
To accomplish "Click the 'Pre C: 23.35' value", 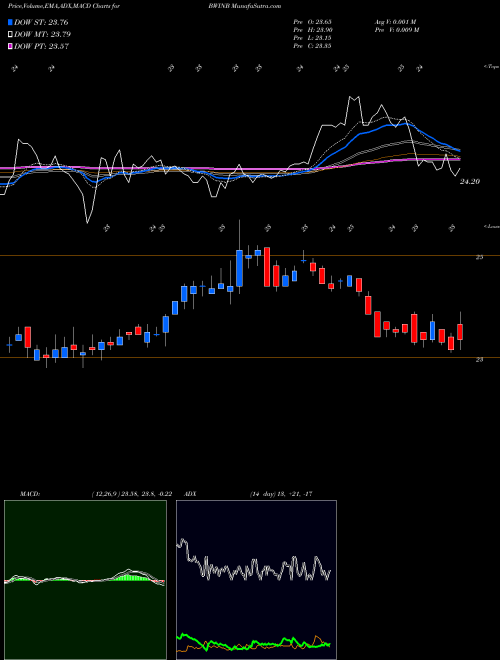I will (x=312, y=46).
